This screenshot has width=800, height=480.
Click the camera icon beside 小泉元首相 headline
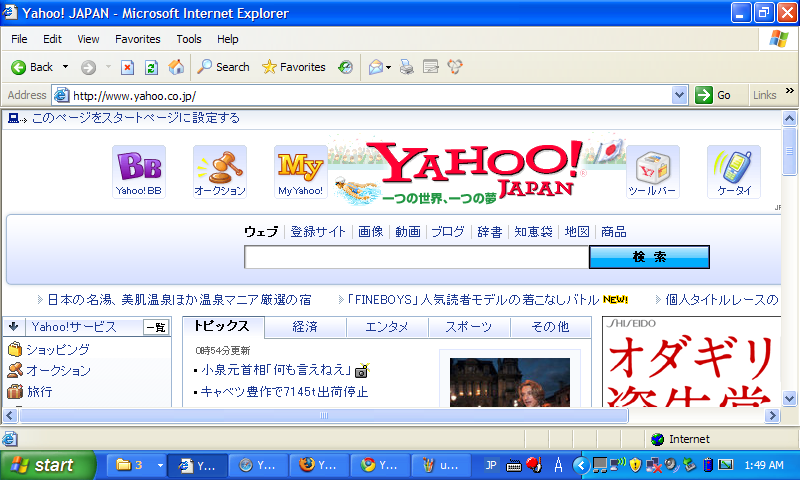[362, 371]
